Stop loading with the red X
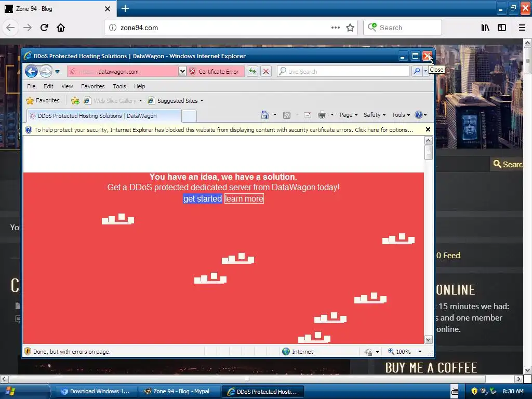The height and width of the screenshot is (399, 532). point(266,72)
